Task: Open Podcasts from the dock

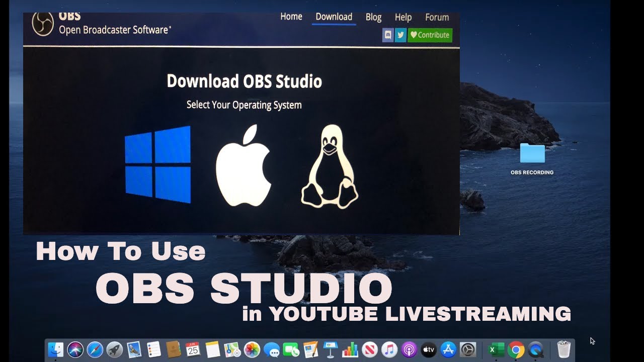Action: (409, 349)
